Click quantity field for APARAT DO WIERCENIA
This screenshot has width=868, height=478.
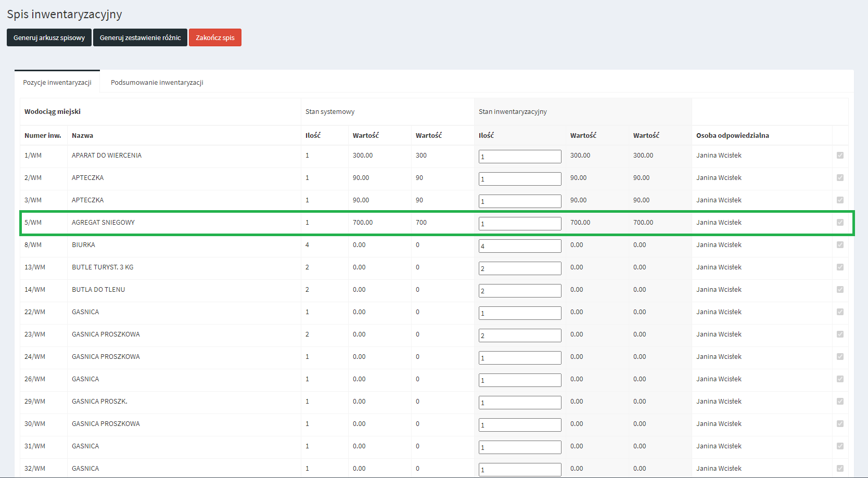coord(519,157)
